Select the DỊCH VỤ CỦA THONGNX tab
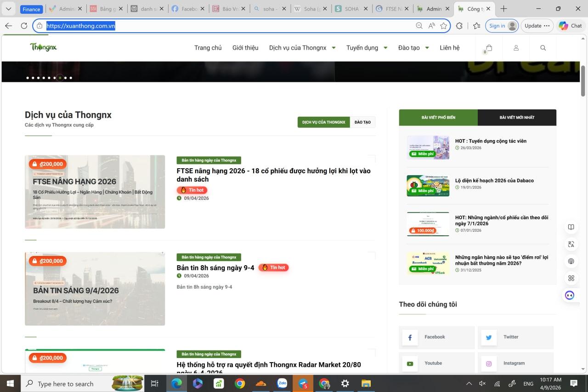The width and height of the screenshot is (588, 392). point(324,122)
